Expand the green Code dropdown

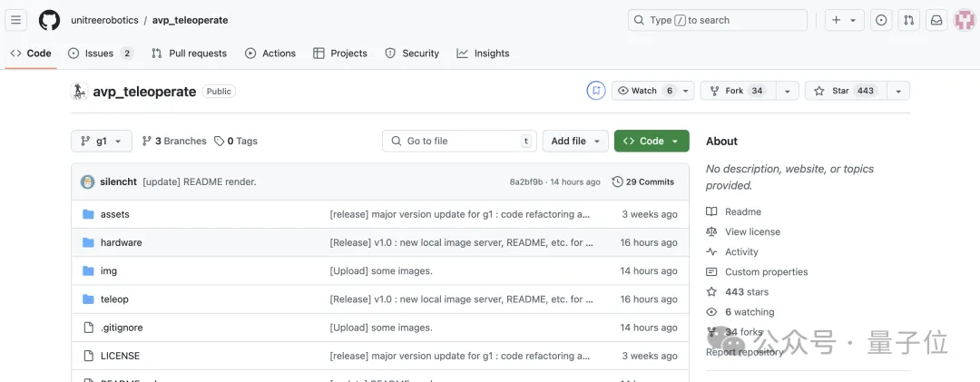click(652, 141)
